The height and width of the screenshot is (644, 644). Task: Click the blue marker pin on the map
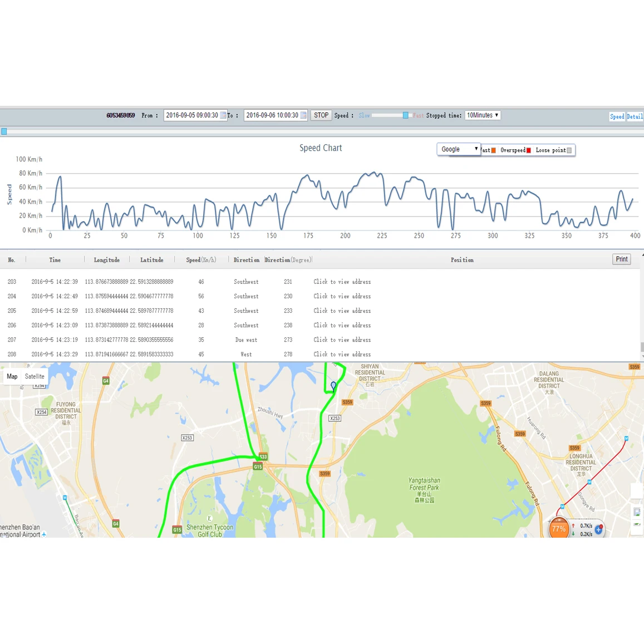(332, 385)
